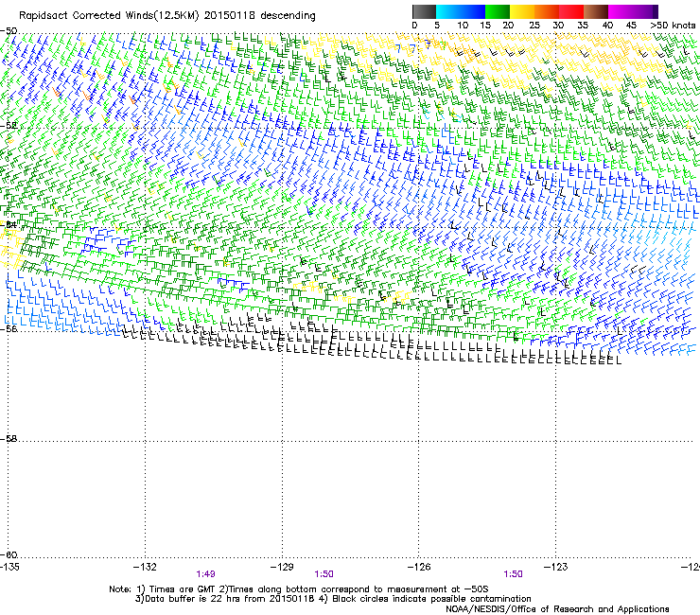Click the 'Rapidscat Corrected Winds(12.5KM) 20150118 descending' title
The image size is (700, 615).
tap(167, 16)
